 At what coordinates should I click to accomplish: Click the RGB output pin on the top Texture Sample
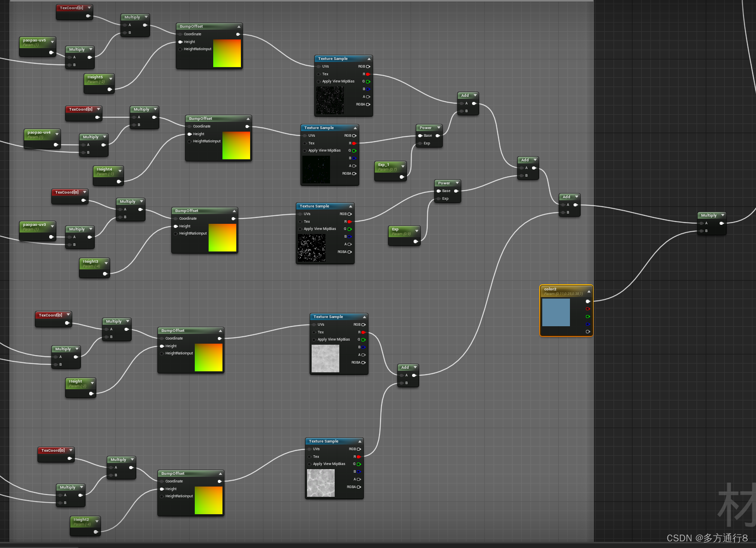pos(369,66)
